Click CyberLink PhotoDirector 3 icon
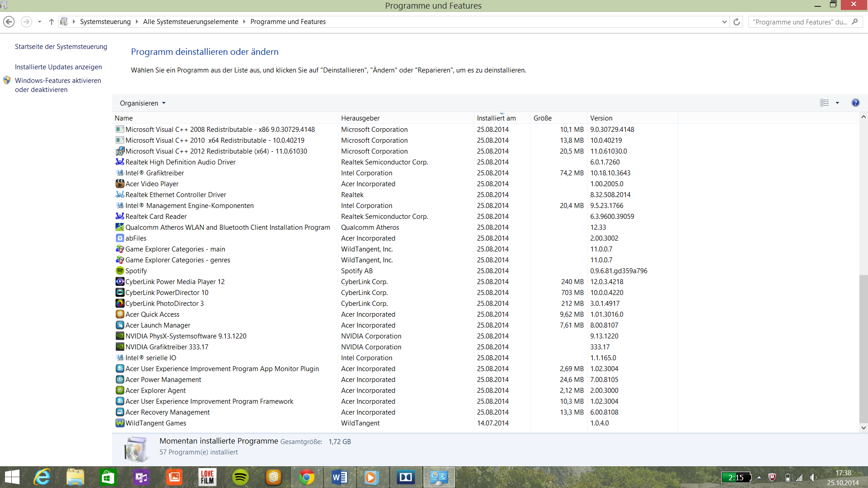This screenshot has width=868, height=488. click(120, 303)
